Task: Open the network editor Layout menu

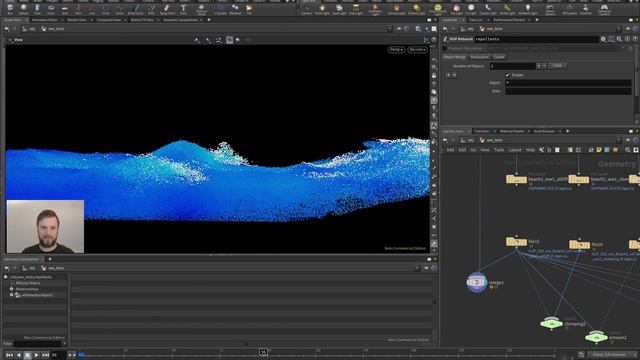Action: point(514,150)
